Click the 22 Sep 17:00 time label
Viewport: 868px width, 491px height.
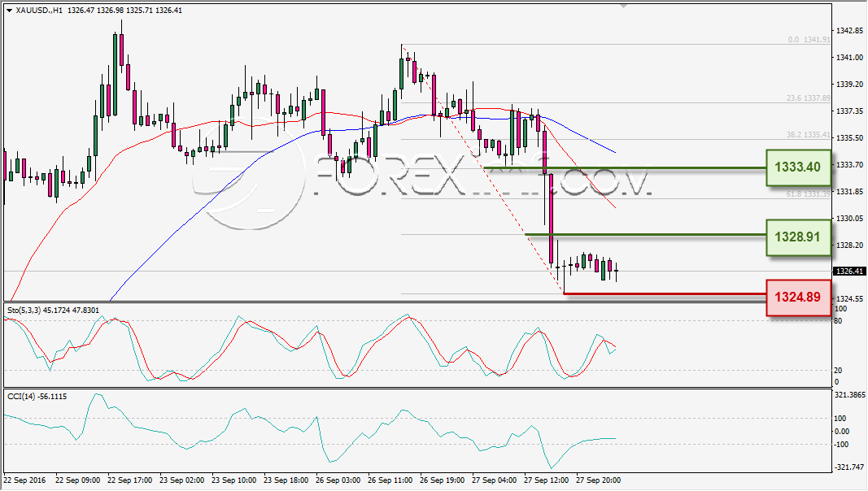pos(129,480)
